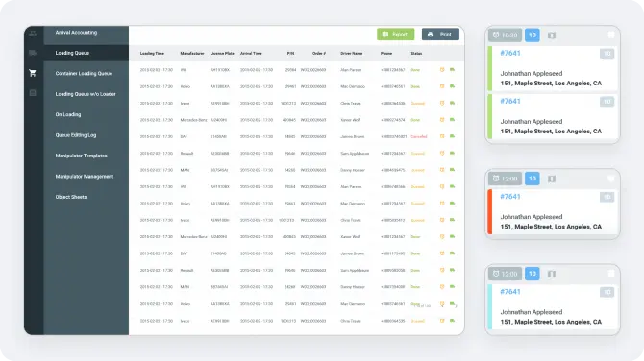Open the Queue Editing Log
Image resolution: width=644 pixels, height=361 pixels.
click(x=76, y=135)
